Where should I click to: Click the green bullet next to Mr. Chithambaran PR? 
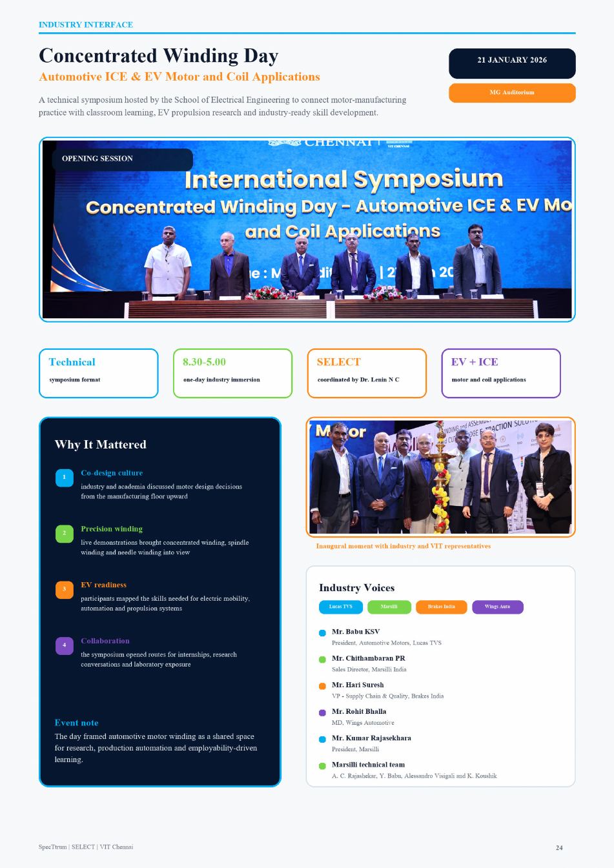point(322,660)
